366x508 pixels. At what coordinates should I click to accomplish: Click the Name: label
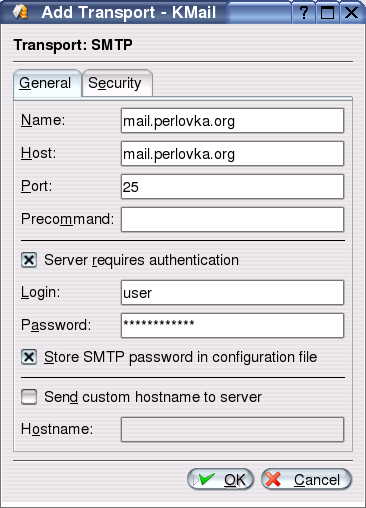pos(43,120)
